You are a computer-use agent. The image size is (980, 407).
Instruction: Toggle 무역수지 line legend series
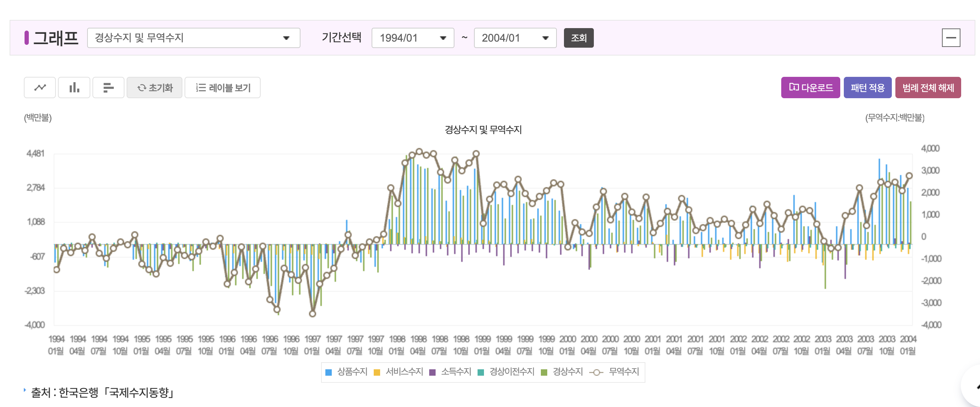(614, 372)
